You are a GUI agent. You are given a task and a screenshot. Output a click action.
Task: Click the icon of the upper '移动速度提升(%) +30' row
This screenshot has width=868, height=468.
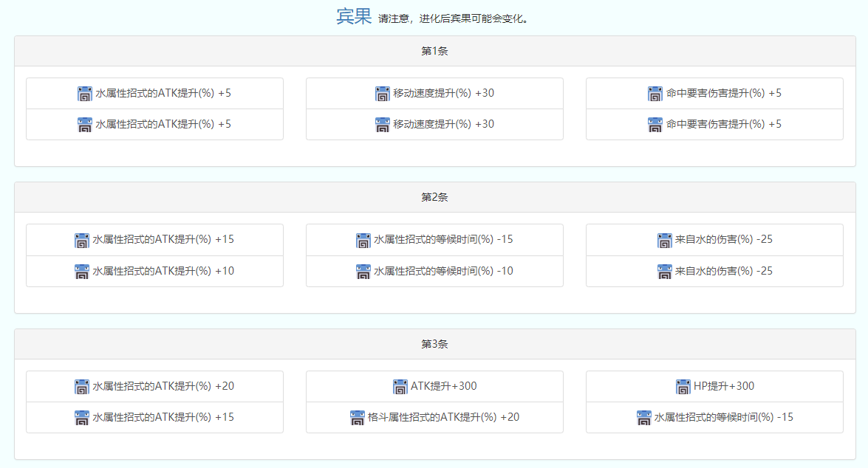pyautogui.click(x=383, y=94)
